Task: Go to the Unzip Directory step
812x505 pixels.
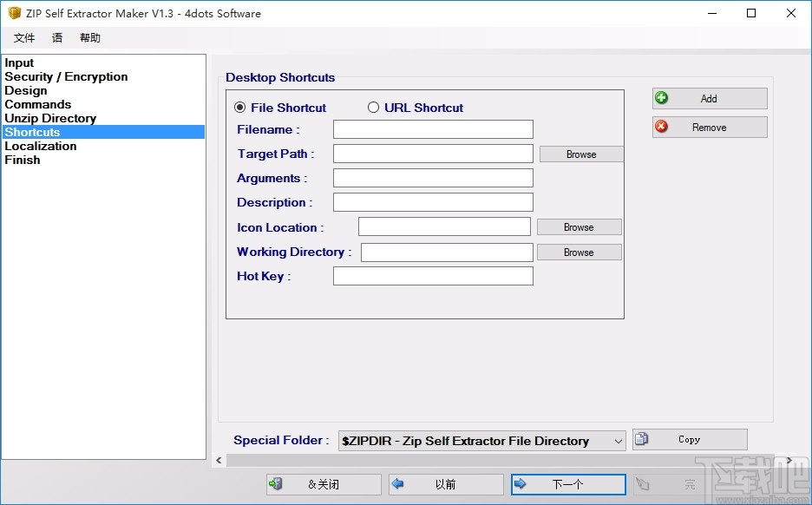Action: point(103,118)
